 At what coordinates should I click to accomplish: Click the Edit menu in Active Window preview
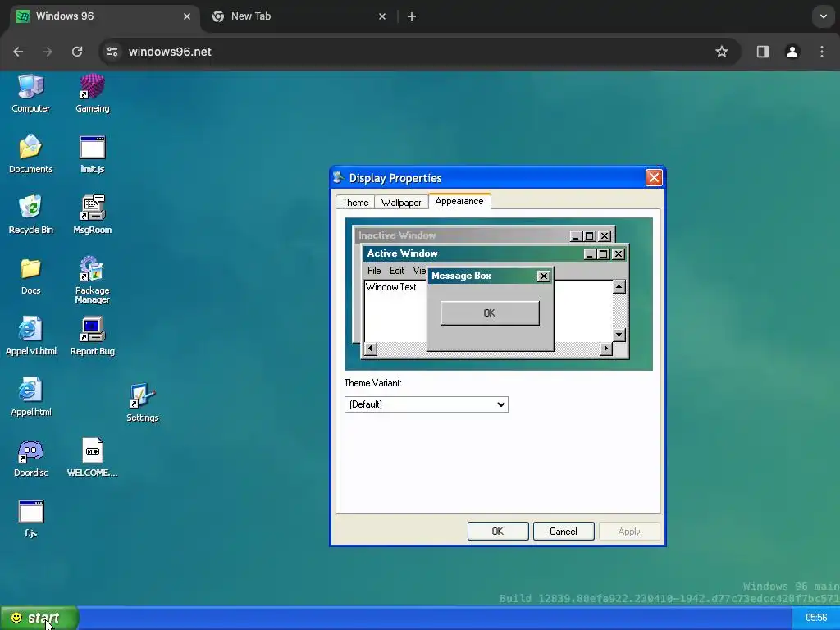(x=396, y=271)
